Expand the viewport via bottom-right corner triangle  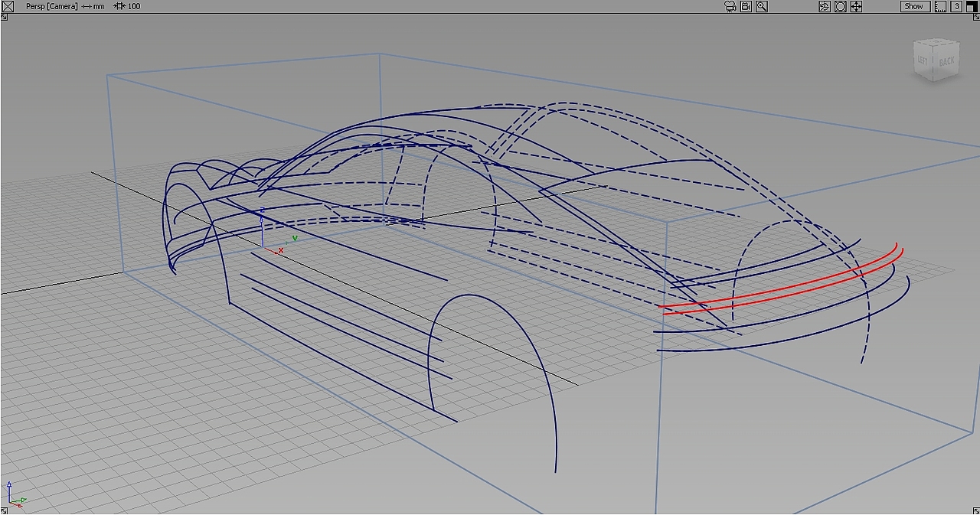point(975,510)
